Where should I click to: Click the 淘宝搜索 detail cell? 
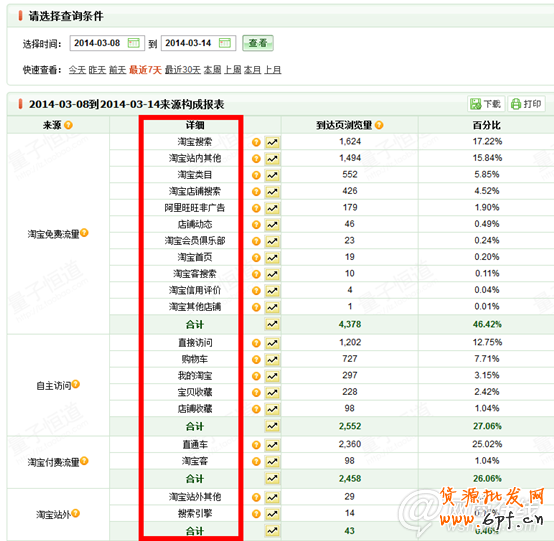click(x=195, y=142)
